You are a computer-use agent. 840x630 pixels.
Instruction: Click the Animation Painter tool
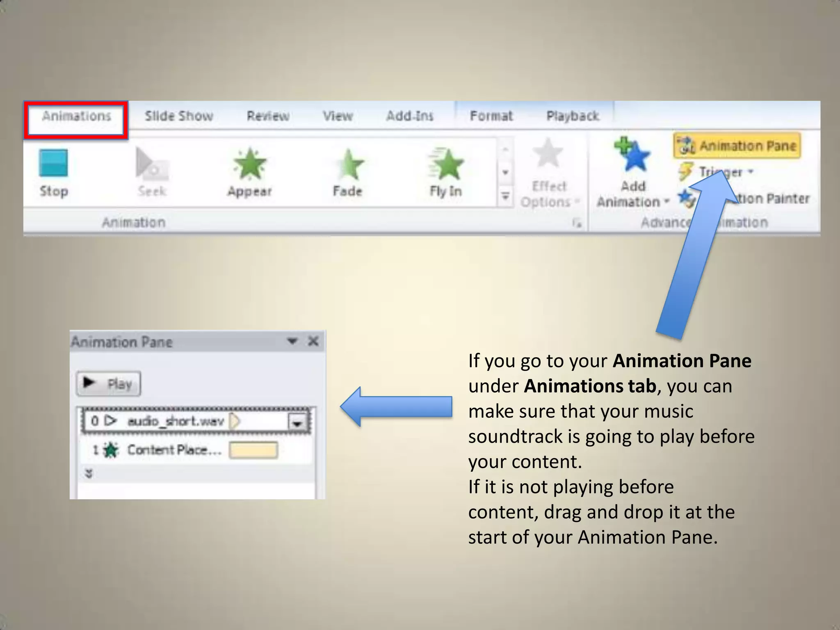(x=744, y=199)
